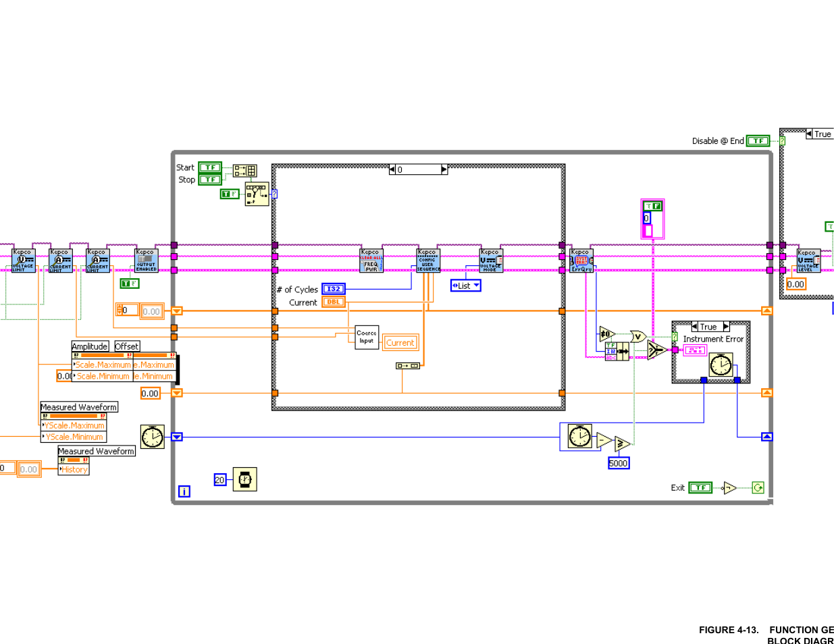Click the Greater Or Equal comparison node
The image size is (834, 644).
click(x=623, y=444)
